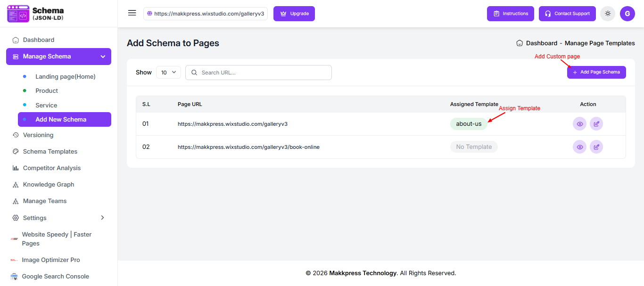Click the edit icon for book-online row

tap(596, 147)
